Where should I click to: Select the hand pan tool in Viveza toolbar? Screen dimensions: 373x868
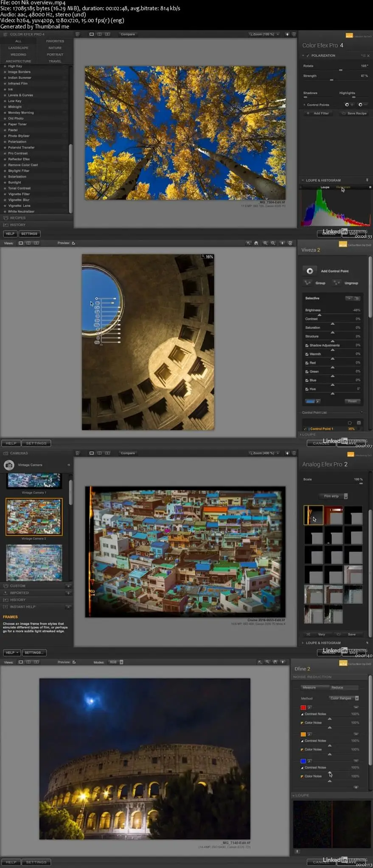pos(256,243)
